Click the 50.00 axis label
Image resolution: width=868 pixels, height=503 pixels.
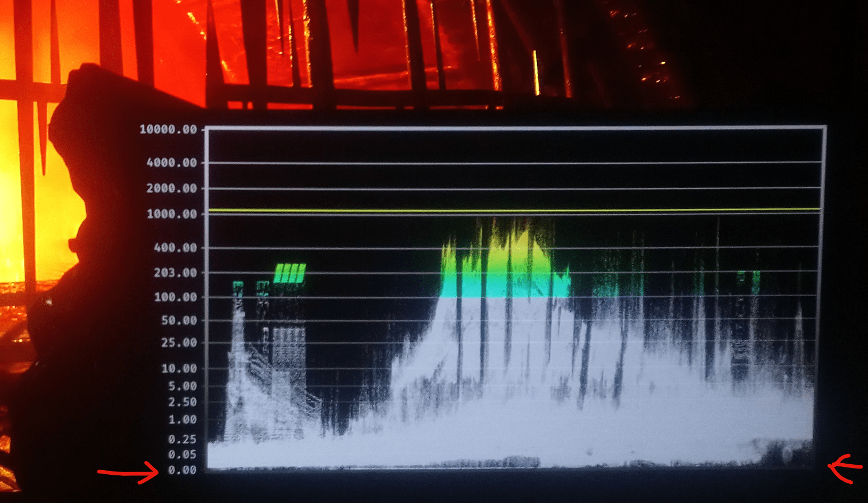tap(179, 321)
